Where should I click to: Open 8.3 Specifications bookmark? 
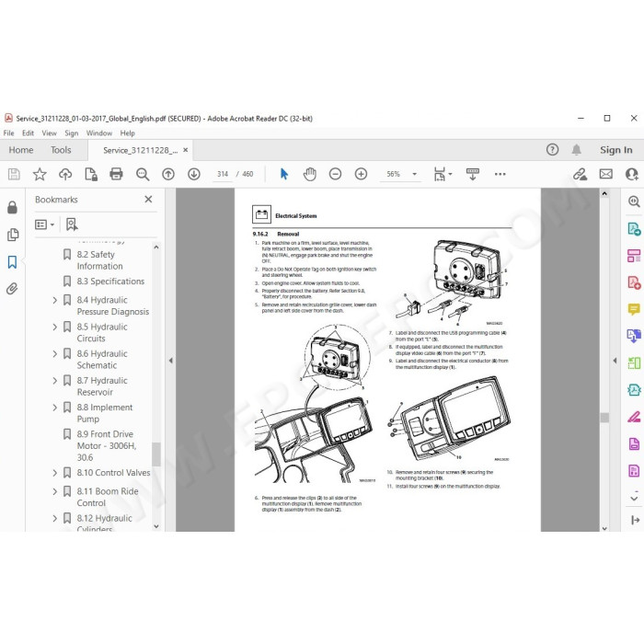[x=110, y=282]
